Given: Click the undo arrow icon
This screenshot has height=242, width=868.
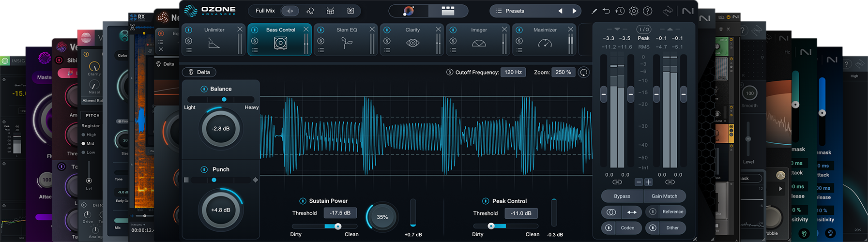Looking at the screenshot, I should [x=606, y=11].
